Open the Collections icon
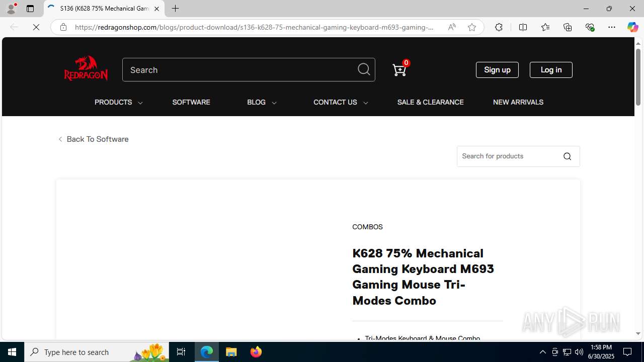644x362 pixels. tap(568, 27)
